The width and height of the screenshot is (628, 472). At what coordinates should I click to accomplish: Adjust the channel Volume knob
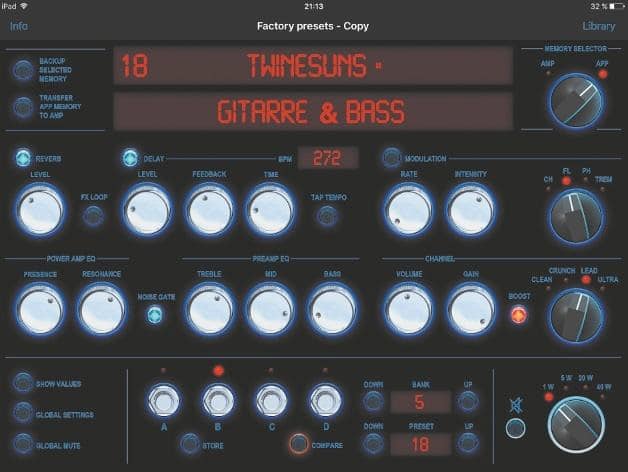[409, 310]
